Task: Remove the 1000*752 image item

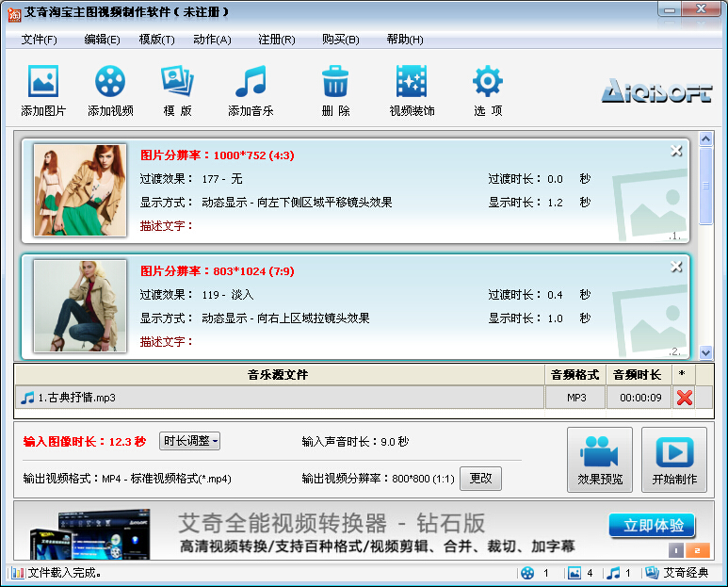Action: pos(676,151)
